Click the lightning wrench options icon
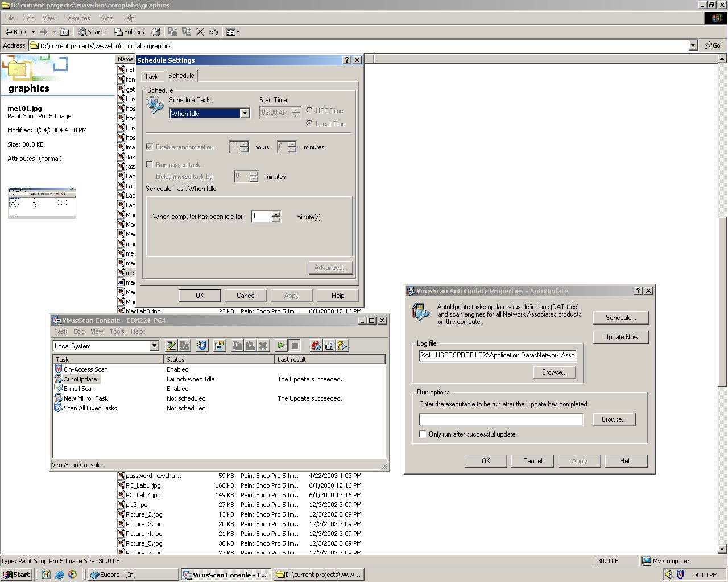The height and width of the screenshot is (582, 728). 342,346
